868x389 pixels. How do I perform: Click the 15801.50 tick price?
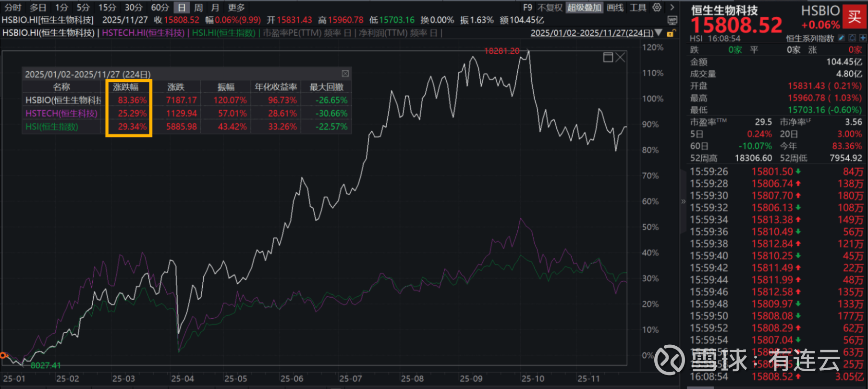(x=772, y=172)
